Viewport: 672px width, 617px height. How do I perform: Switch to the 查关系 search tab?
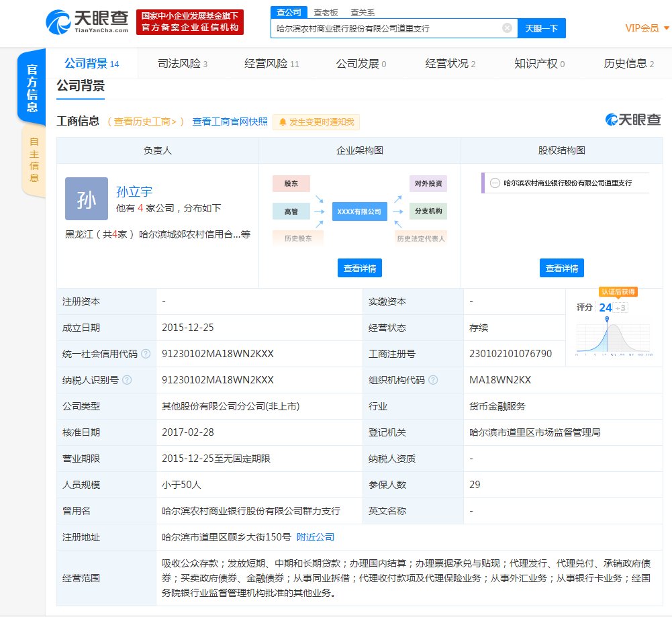point(363,13)
